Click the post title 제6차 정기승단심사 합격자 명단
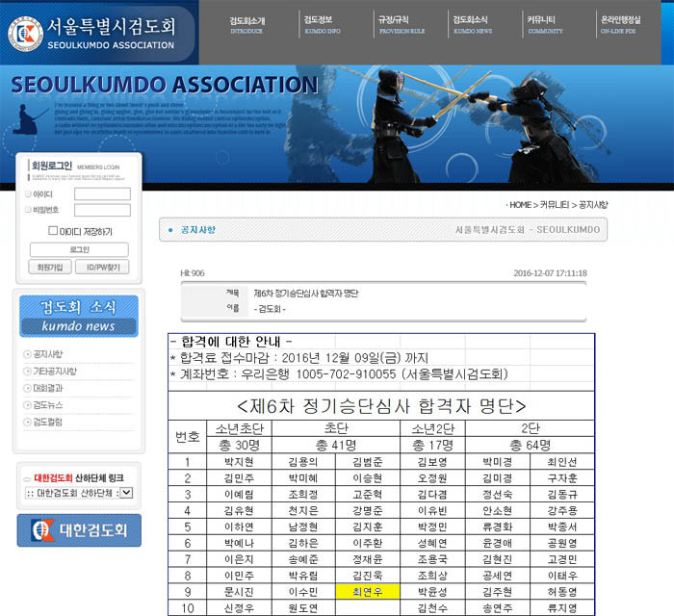This screenshot has height=616, width=674. pyautogui.click(x=306, y=294)
